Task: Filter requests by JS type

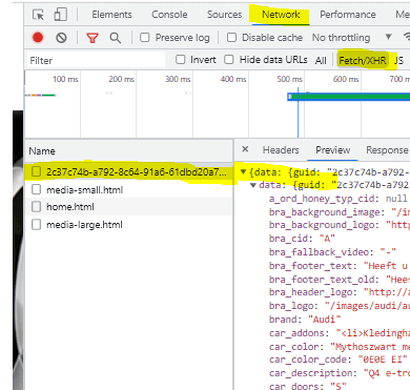Action: (x=399, y=60)
